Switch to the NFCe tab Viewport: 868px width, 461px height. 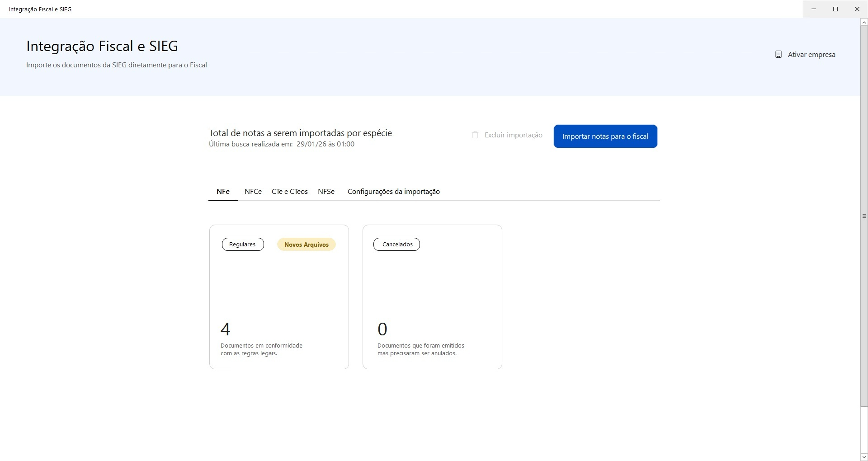(x=253, y=192)
